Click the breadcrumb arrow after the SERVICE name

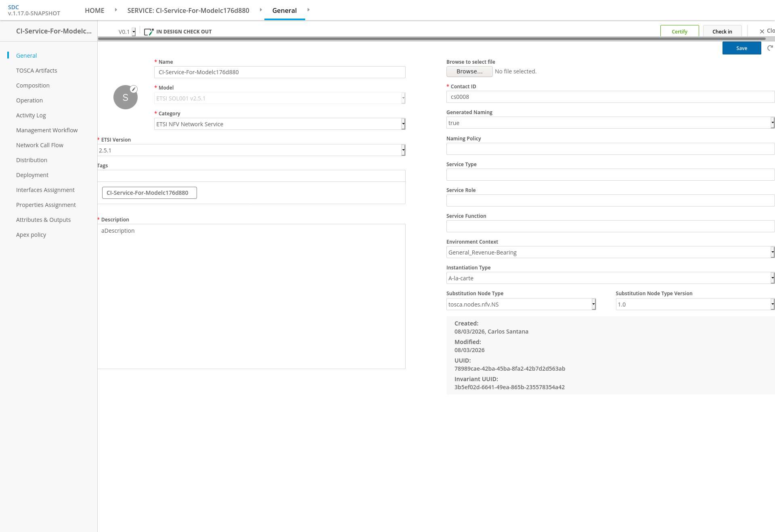click(x=261, y=10)
